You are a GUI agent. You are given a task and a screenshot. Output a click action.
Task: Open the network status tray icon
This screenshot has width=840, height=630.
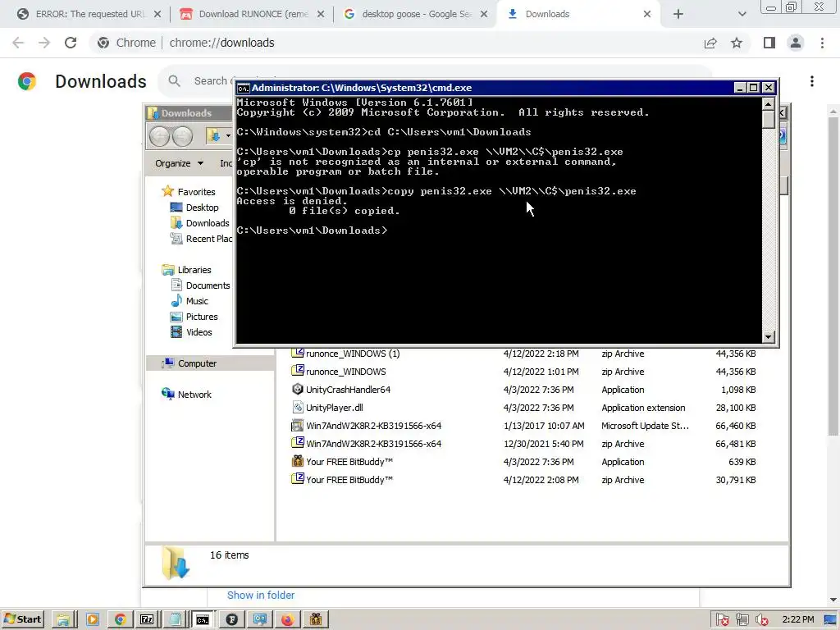point(742,620)
